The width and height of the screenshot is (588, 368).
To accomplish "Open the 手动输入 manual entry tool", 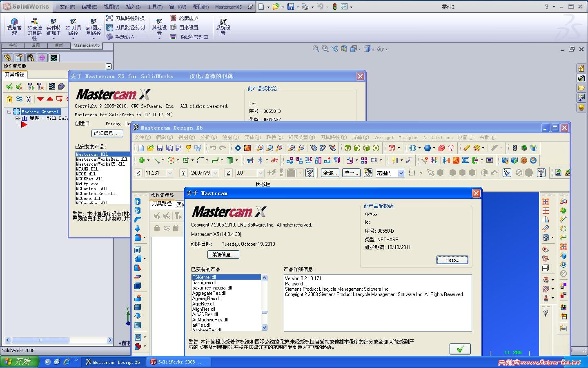I will tap(120, 37).
